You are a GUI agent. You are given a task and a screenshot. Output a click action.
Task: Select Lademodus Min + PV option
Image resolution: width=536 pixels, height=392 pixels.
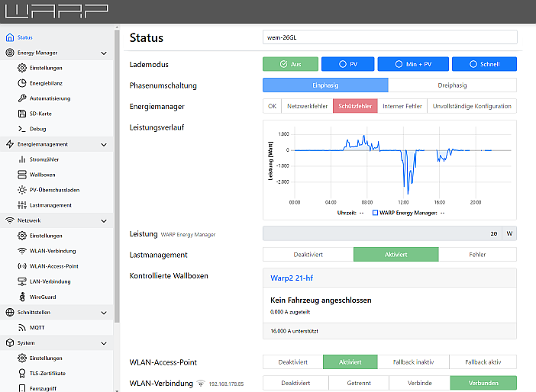coord(413,64)
